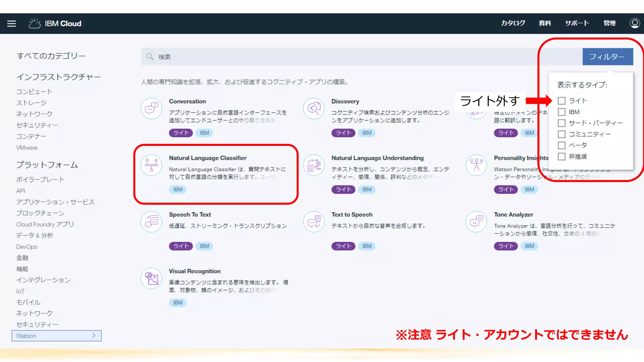Check the IBM filter checkbox
644x362 pixels.
click(x=562, y=112)
